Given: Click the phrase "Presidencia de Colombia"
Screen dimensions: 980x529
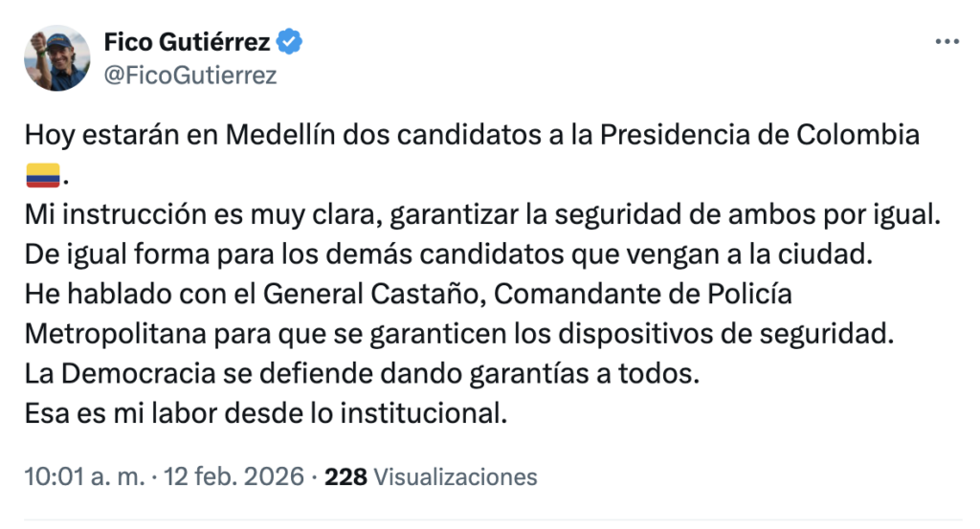Looking at the screenshot, I should click(760, 135).
